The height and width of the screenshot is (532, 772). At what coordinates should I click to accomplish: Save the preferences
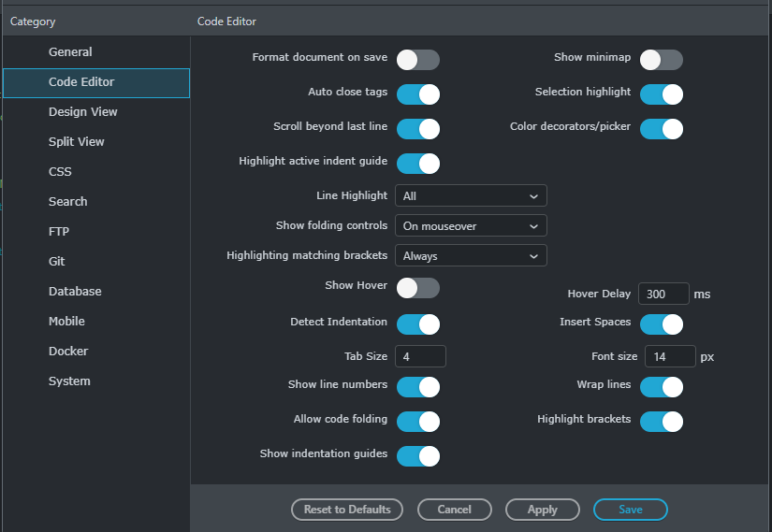(x=631, y=510)
